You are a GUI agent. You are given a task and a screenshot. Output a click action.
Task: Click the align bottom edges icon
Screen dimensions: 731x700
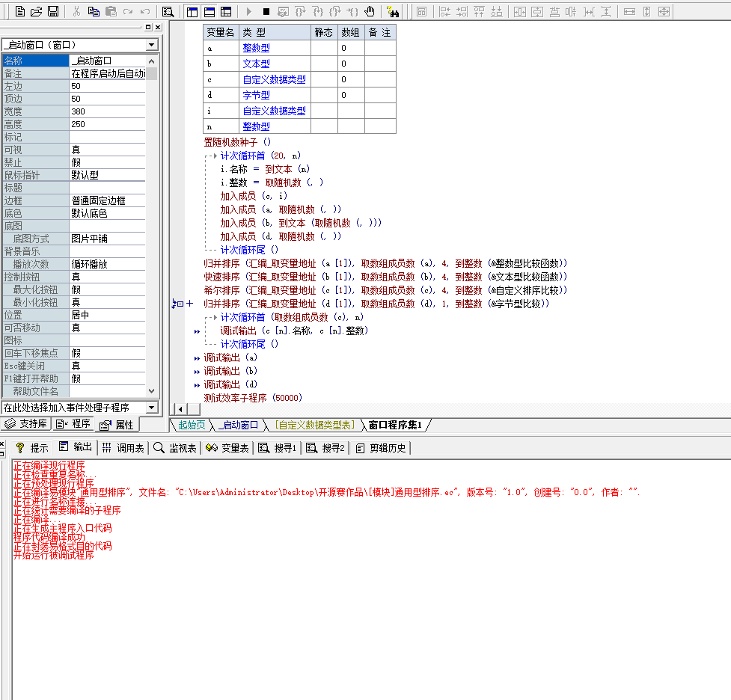[x=497, y=11]
